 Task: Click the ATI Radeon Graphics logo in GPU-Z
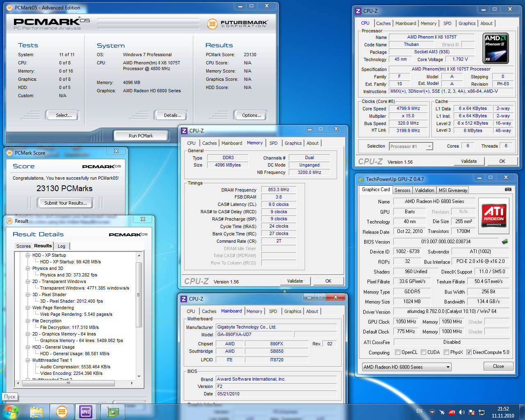point(494,216)
